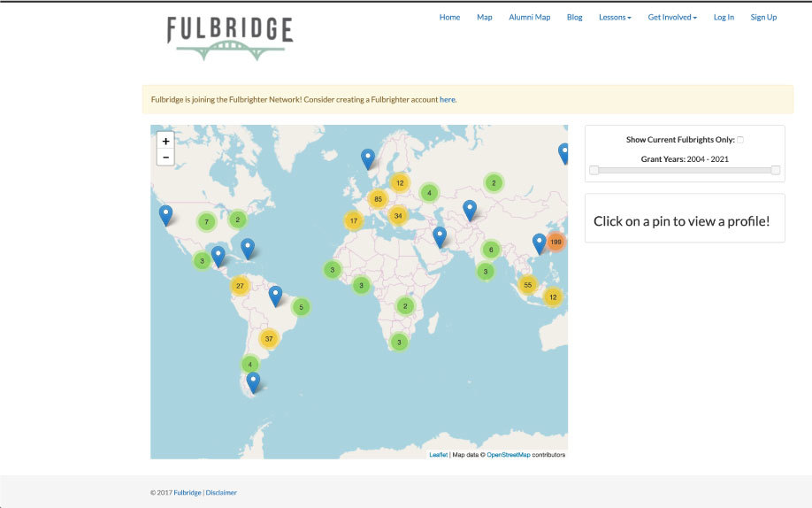Expand the 6 cluster near Bangladesh
This screenshot has width=812, height=508.
[x=491, y=250]
